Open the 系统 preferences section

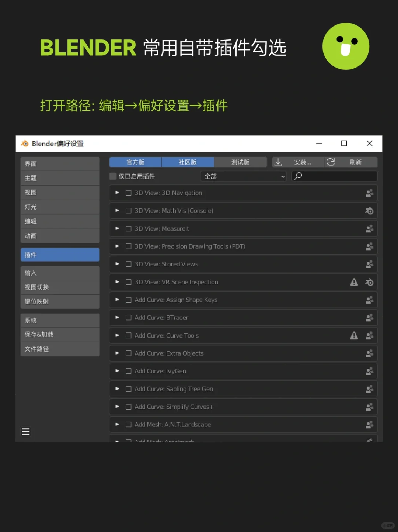point(60,320)
